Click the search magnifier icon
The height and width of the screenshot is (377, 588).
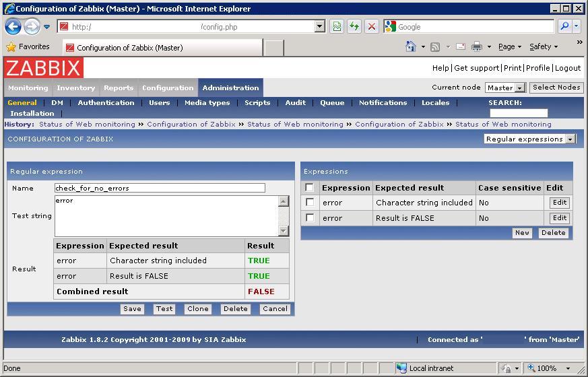(x=564, y=27)
